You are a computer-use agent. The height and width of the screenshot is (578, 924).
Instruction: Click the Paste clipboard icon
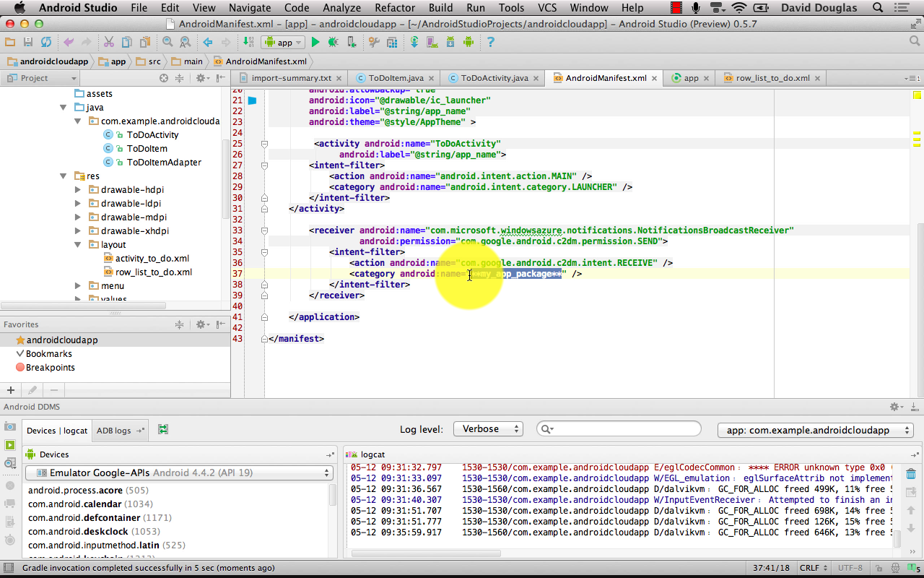click(x=145, y=43)
